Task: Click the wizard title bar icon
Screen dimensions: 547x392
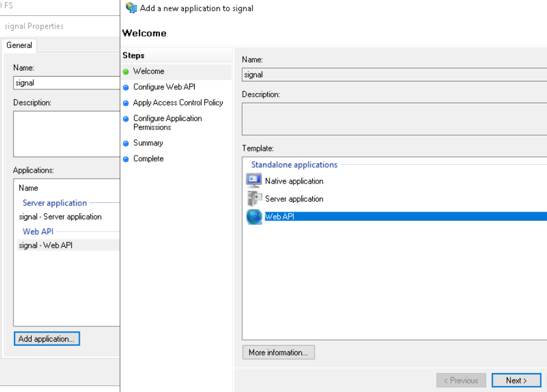Action: coord(131,8)
